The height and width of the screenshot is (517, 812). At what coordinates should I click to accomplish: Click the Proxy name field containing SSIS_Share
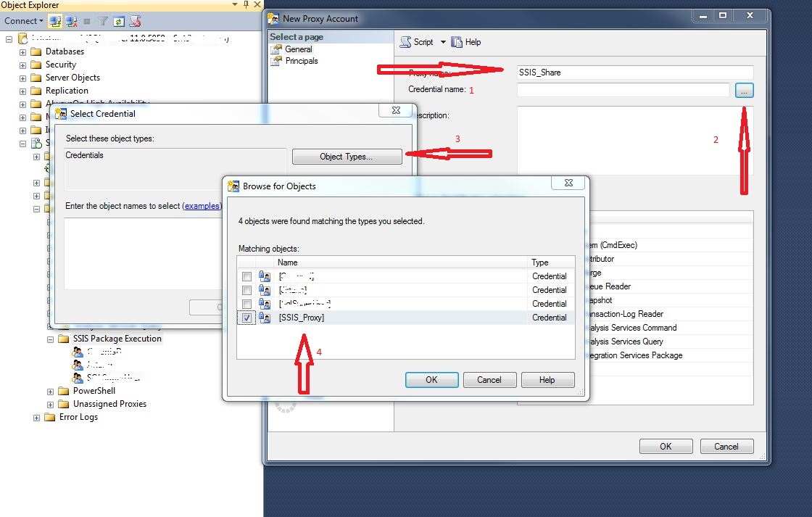tap(635, 73)
